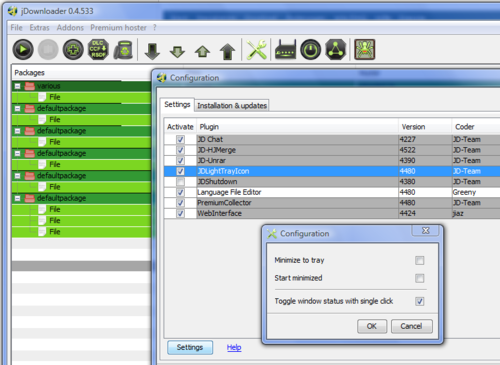The image size is (500, 365).
Task: Uncheck the JD-Unrar plugin
Action: click(180, 161)
